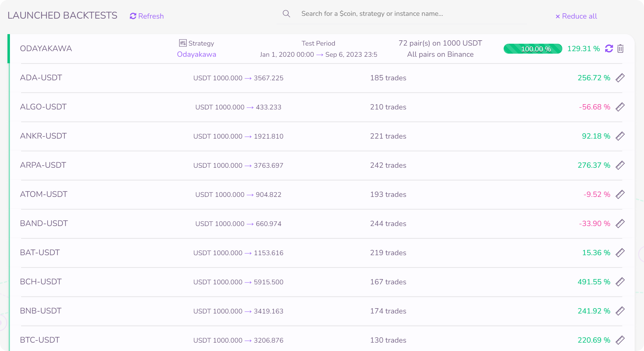Viewport: 644px width, 351px height.
Task: Click the strategy sliders icon
Action: [183, 43]
